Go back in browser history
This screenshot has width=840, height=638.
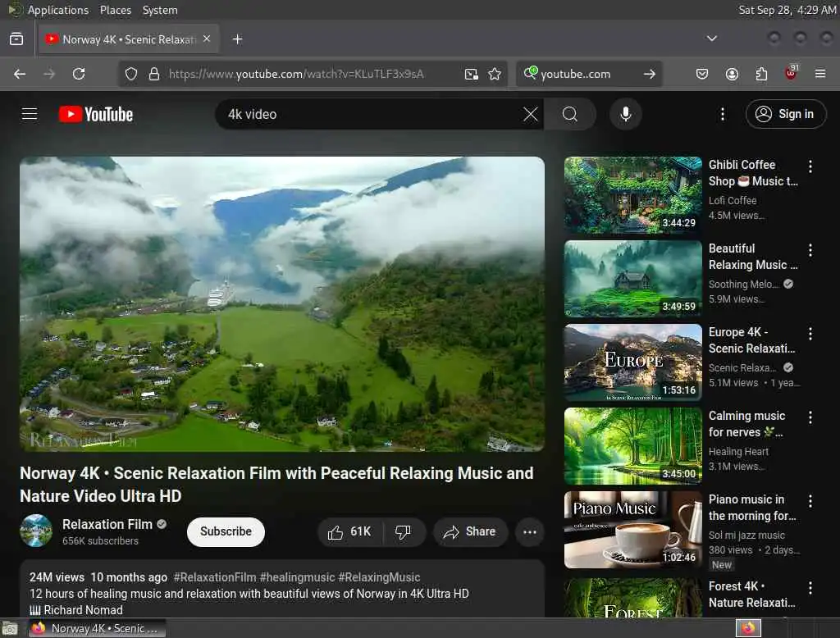tap(20, 74)
